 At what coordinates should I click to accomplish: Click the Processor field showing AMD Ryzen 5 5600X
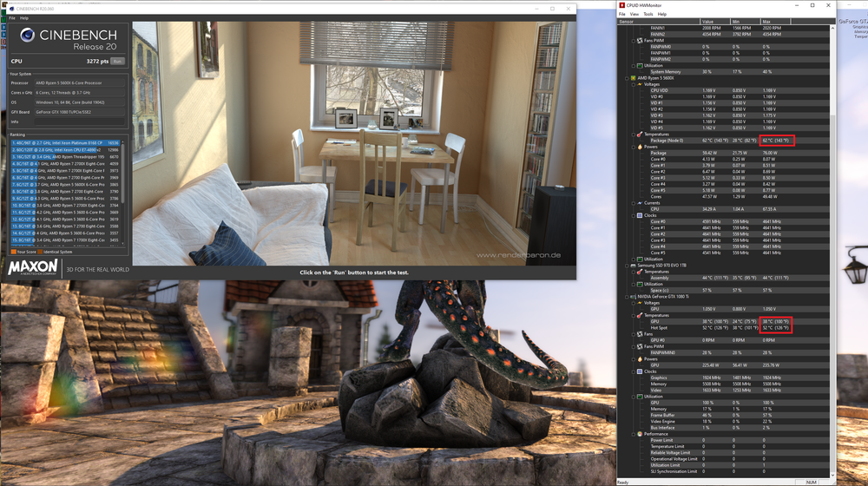tap(80, 82)
